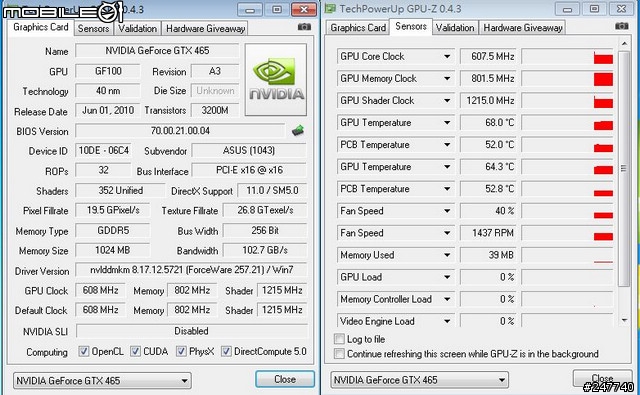
Task: Click the 39 MB memory used value
Action: (488, 255)
